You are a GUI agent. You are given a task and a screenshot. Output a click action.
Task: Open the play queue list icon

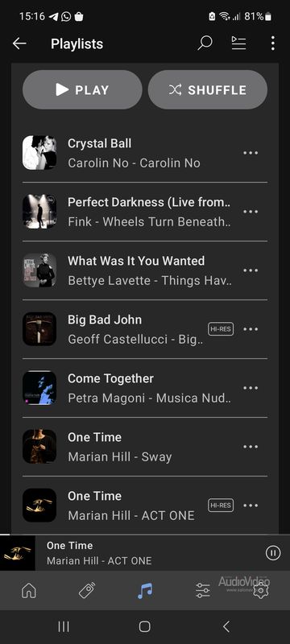(238, 43)
